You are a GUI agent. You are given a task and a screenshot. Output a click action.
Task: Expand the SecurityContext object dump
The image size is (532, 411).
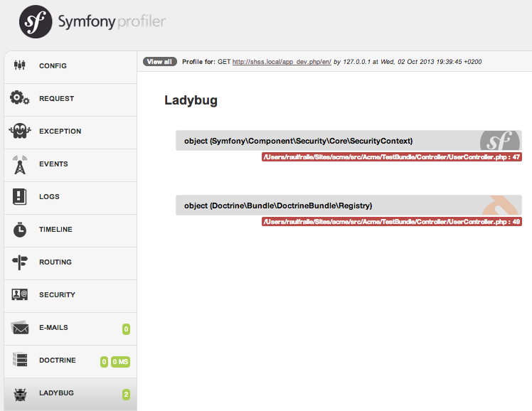pyautogui.click(x=349, y=140)
